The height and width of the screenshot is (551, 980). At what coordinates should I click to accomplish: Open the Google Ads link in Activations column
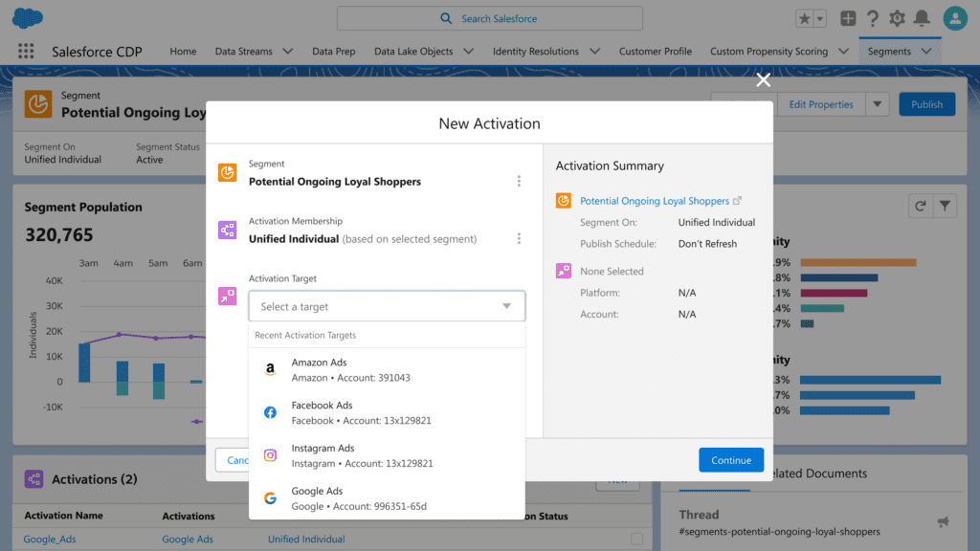pyautogui.click(x=188, y=540)
